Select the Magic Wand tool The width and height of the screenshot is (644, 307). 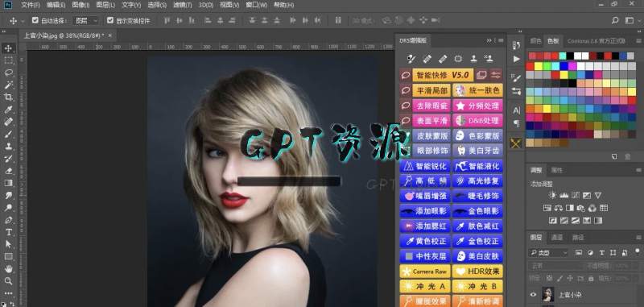click(8, 85)
